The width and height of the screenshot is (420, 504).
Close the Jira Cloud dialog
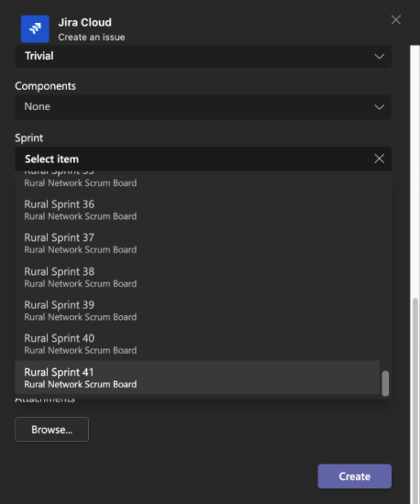click(x=396, y=20)
